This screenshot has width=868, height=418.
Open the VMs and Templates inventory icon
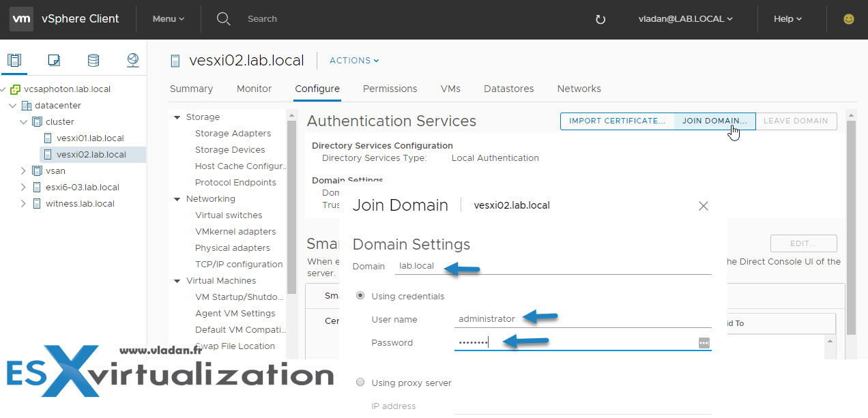(54, 60)
